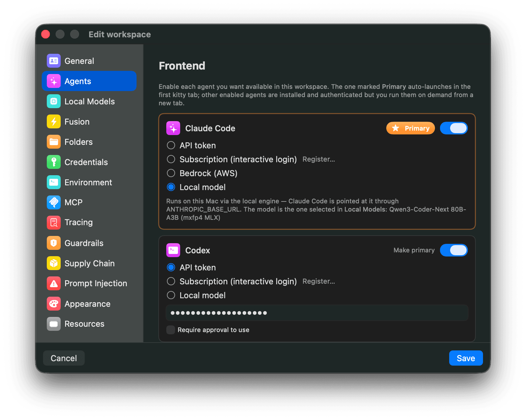
Task: Select API token for Codex
Action: point(171,267)
